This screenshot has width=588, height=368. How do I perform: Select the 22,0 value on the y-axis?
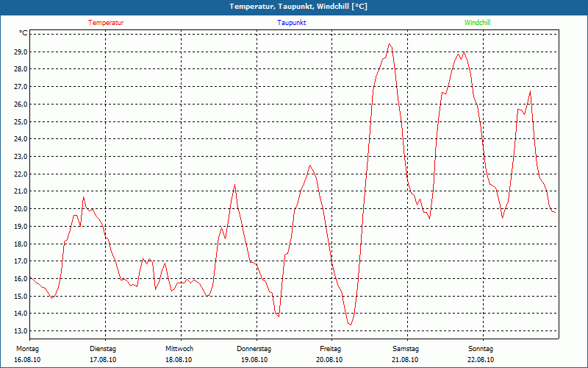click(x=21, y=174)
